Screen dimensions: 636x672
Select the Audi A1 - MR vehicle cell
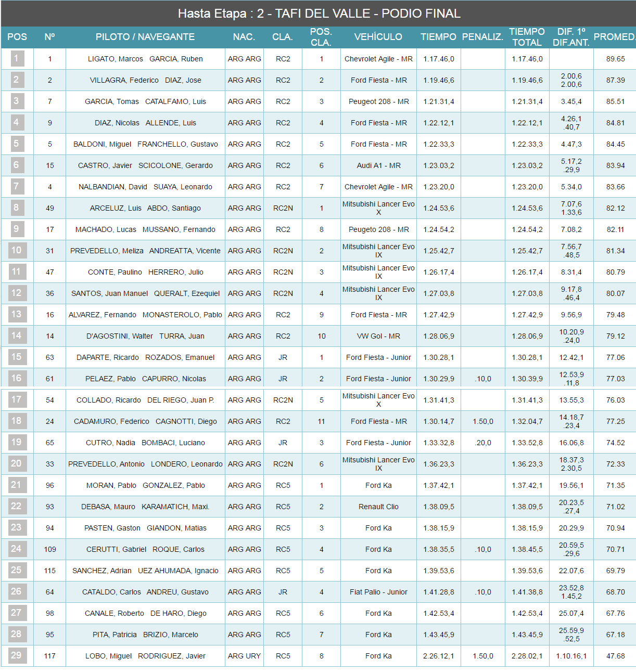pyautogui.click(x=378, y=165)
